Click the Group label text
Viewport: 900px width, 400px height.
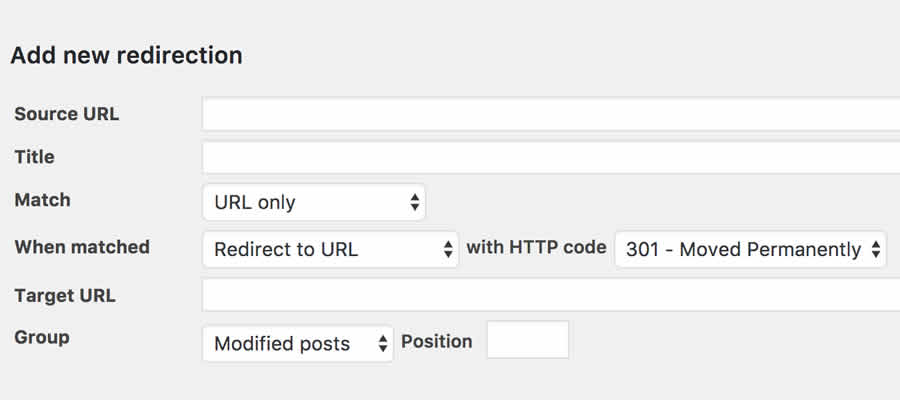(x=42, y=337)
